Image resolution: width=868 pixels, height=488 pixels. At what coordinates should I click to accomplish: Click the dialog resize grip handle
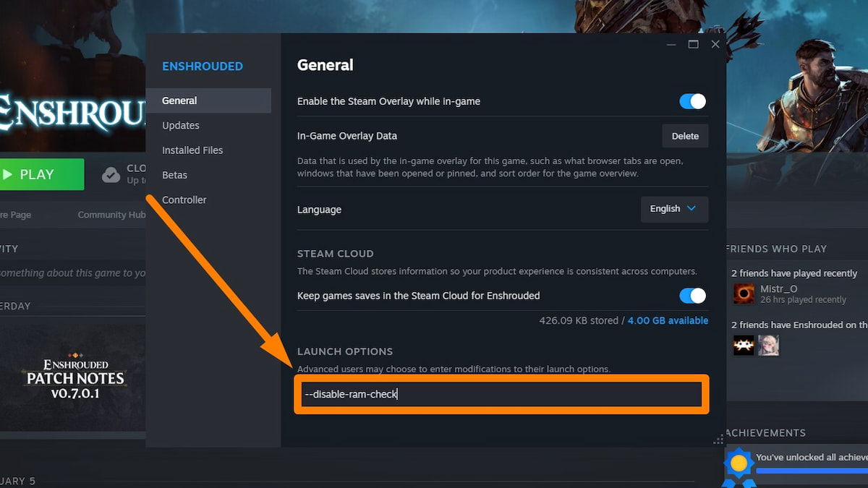718,440
